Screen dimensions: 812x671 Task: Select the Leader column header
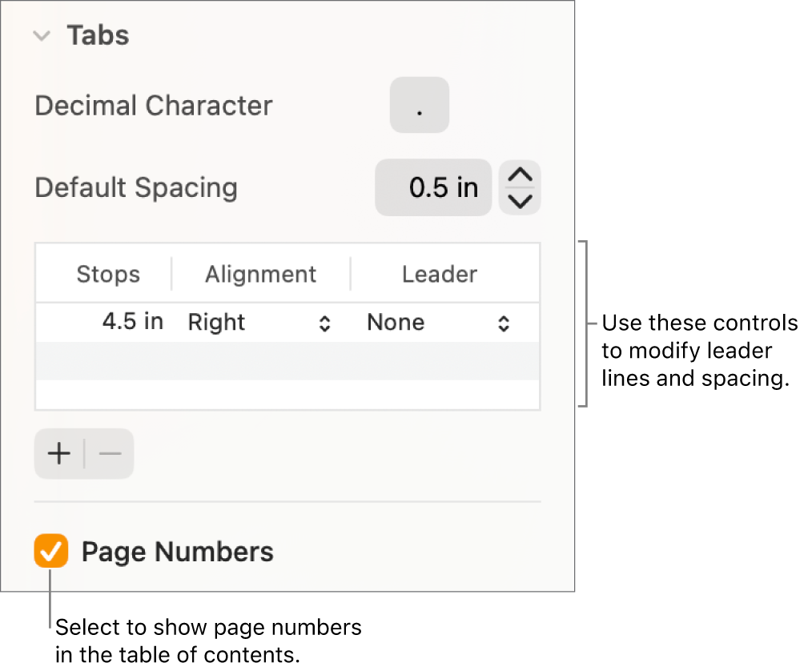click(439, 273)
